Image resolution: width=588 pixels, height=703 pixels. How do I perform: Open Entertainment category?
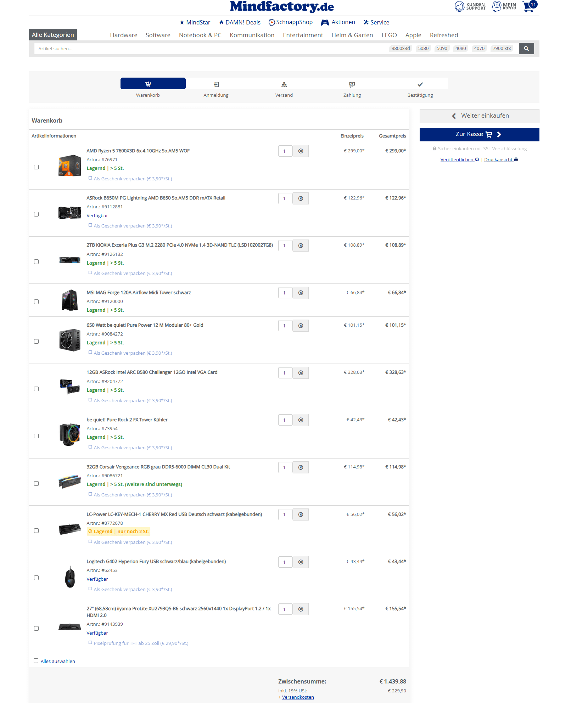click(x=303, y=35)
